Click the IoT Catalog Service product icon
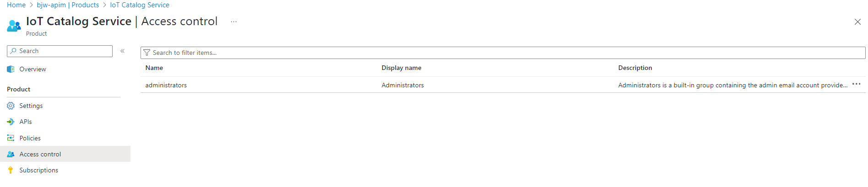This screenshot has height=187, width=868. click(x=14, y=26)
